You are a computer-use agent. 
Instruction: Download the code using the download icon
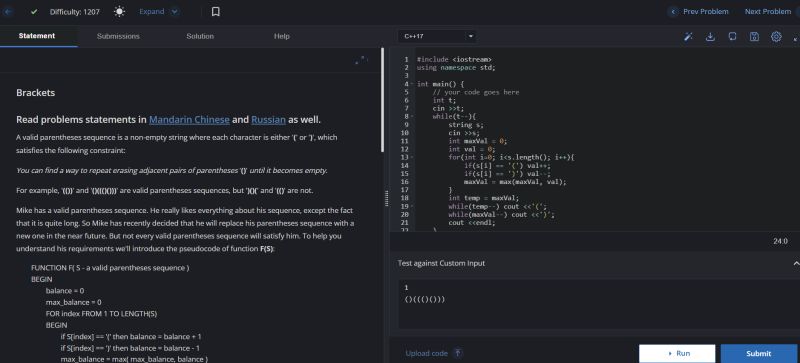[710, 37]
